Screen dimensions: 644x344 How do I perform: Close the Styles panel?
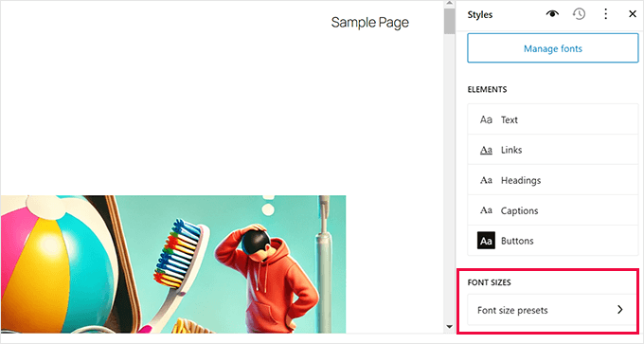633,14
